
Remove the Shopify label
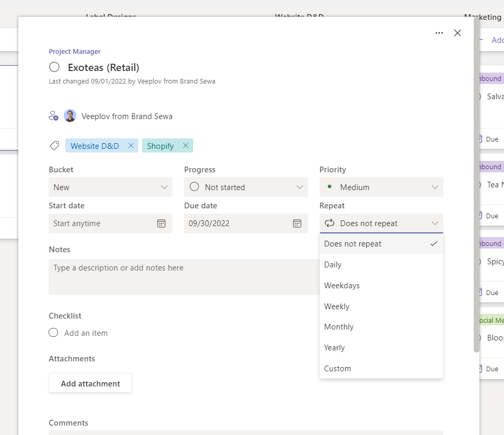(x=185, y=146)
